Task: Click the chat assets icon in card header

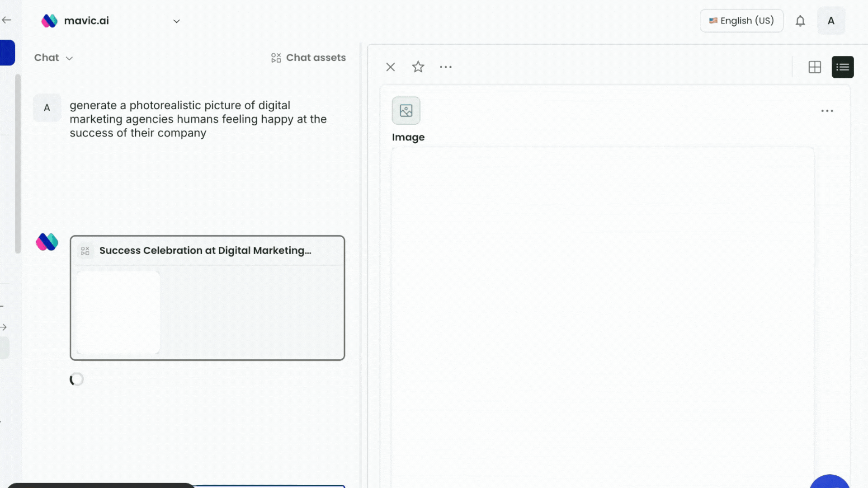Action: [x=85, y=251]
